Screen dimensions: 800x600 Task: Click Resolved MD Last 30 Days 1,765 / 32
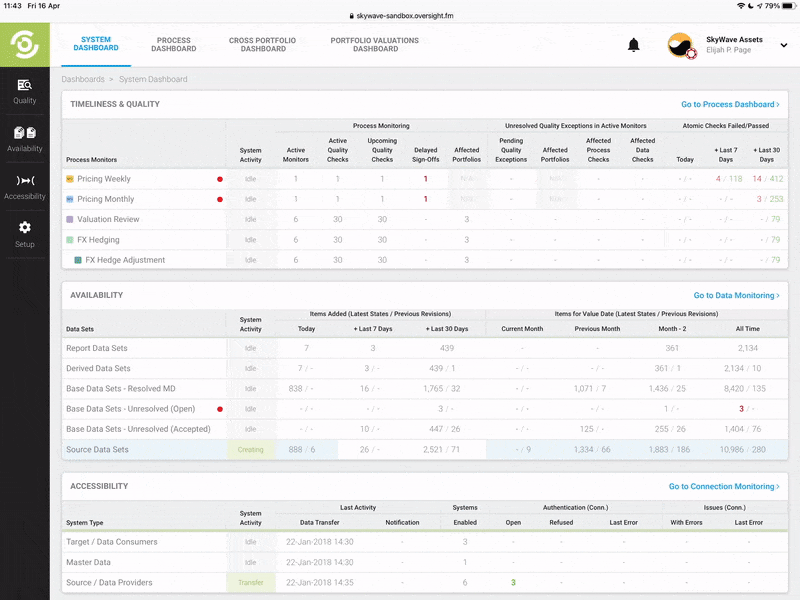click(x=441, y=389)
